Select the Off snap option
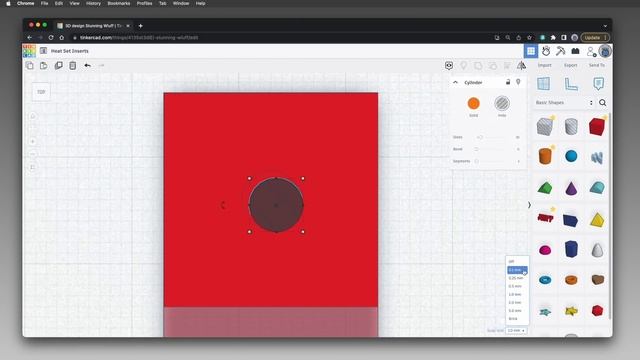 click(x=512, y=262)
